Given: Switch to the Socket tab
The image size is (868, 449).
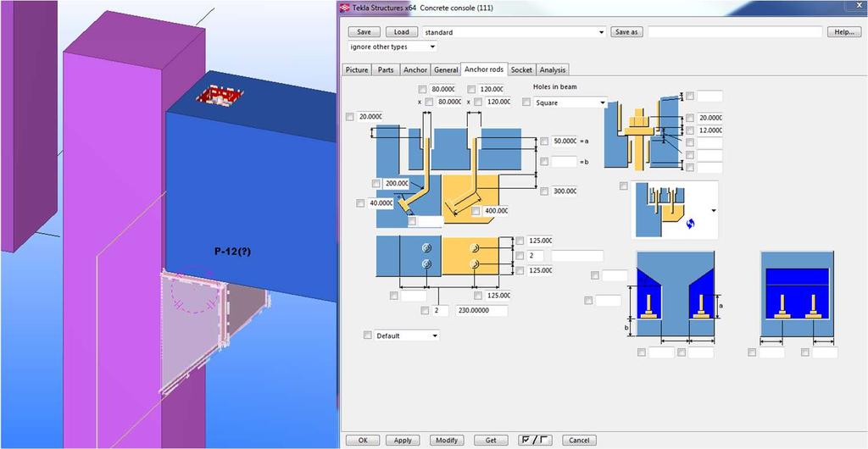Looking at the screenshot, I should (521, 69).
